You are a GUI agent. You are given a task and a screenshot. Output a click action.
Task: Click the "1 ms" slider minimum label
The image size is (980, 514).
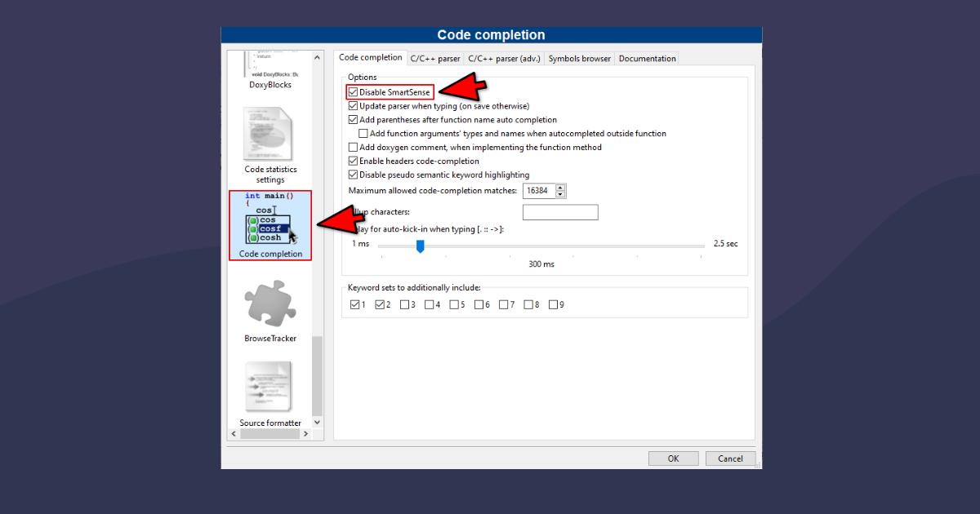[360, 244]
